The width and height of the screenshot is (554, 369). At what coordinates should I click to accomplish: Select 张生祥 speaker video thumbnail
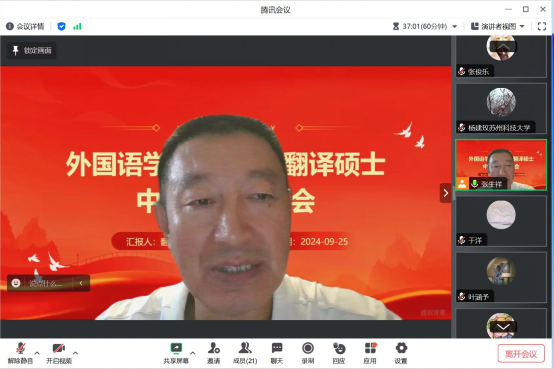pyautogui.click(x=501, y=165)
